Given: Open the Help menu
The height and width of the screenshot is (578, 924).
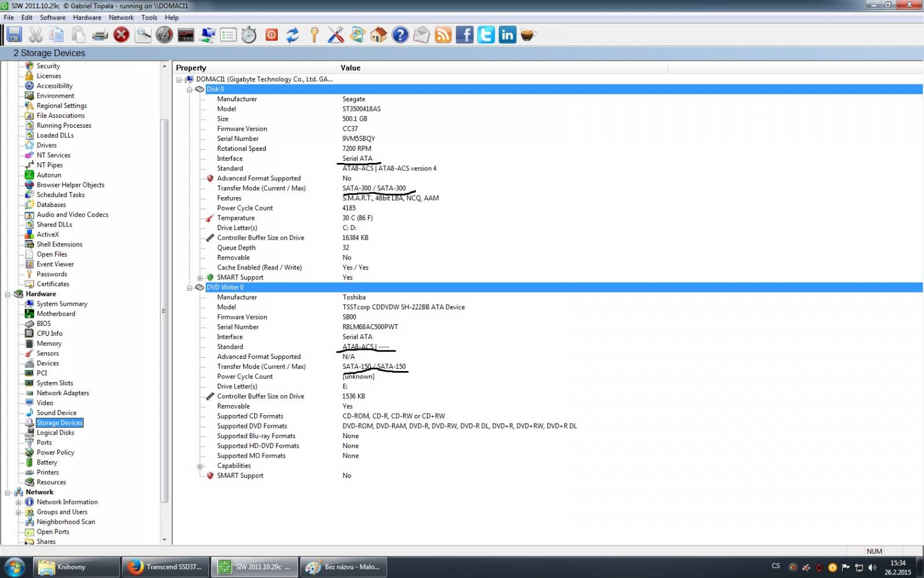Looking at the screenshot, I should click(x=172, y=17).
